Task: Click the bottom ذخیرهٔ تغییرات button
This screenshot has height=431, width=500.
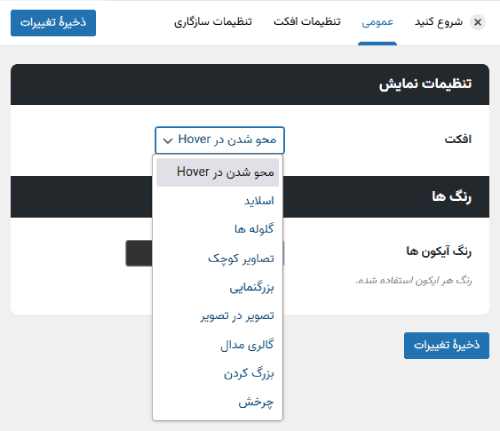Action: tap(446, 345)
